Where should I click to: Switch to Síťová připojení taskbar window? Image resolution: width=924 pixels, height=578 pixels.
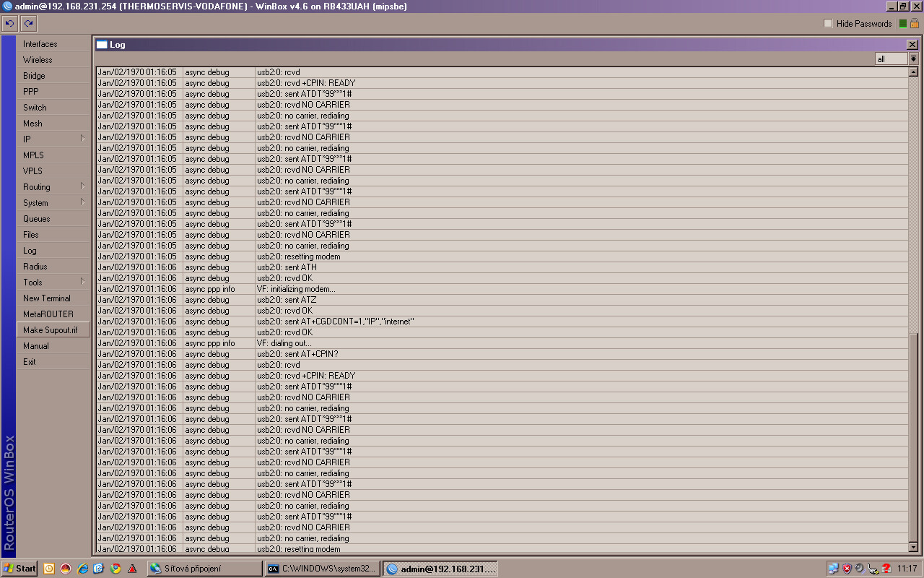(x=205, y=569)
